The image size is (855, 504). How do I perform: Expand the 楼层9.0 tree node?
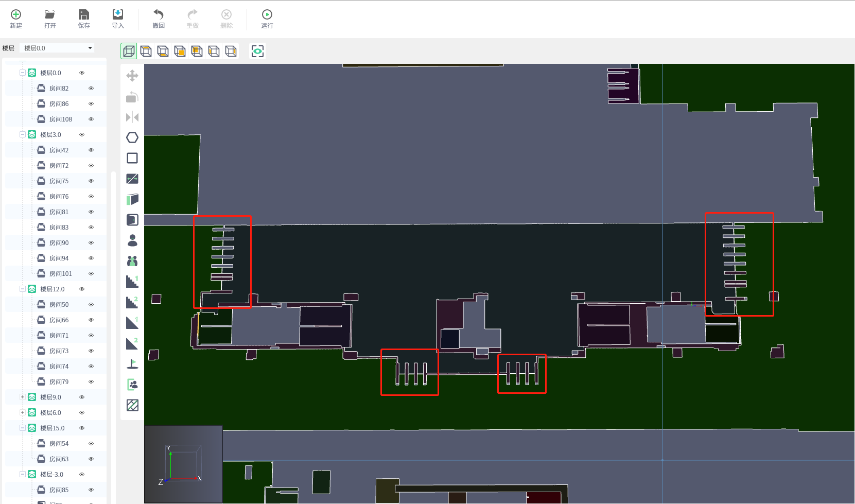(x=23, y=397)
